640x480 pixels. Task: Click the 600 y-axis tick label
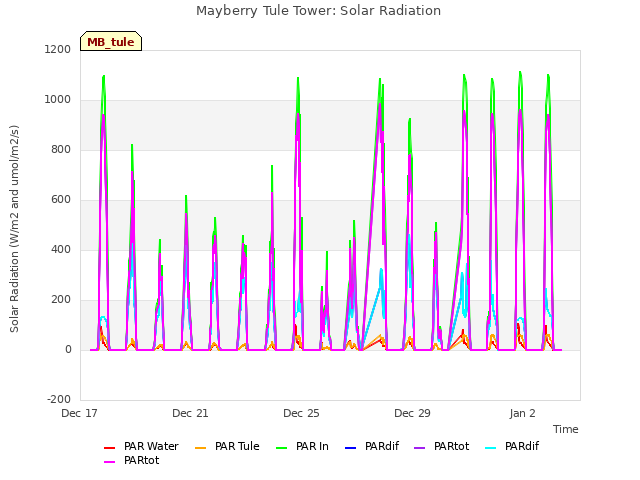pos(61,200)
